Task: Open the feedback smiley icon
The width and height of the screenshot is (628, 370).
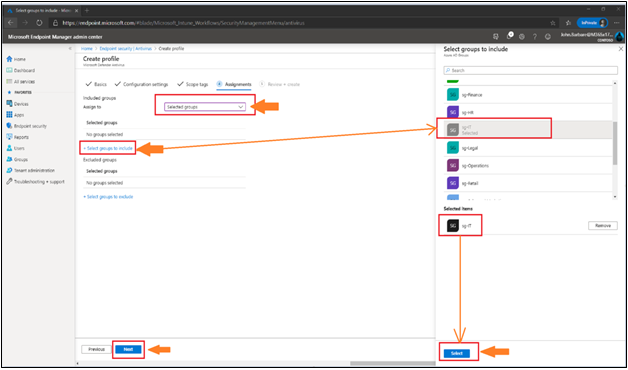Action: click(548, 36)
